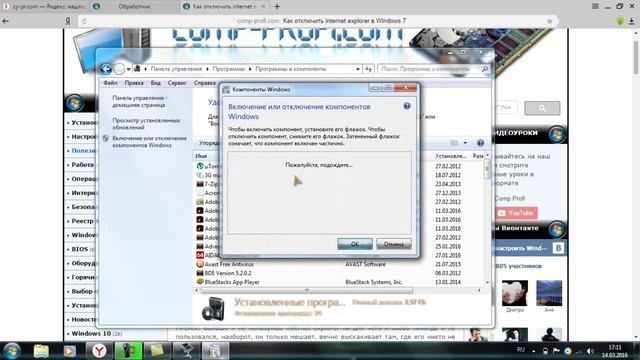Click the Control Panel search field
This screenshot has width=640, height=360.
(x=433, y=69)
